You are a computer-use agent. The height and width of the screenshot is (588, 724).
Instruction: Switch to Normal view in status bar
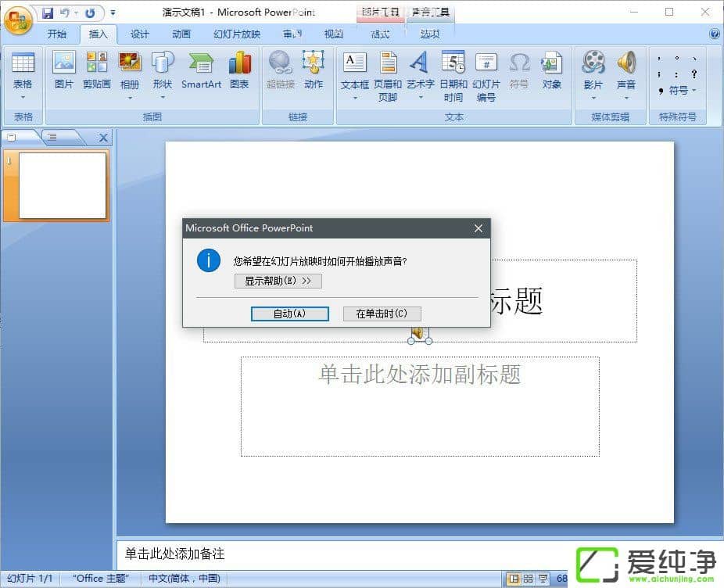point(513,579)
